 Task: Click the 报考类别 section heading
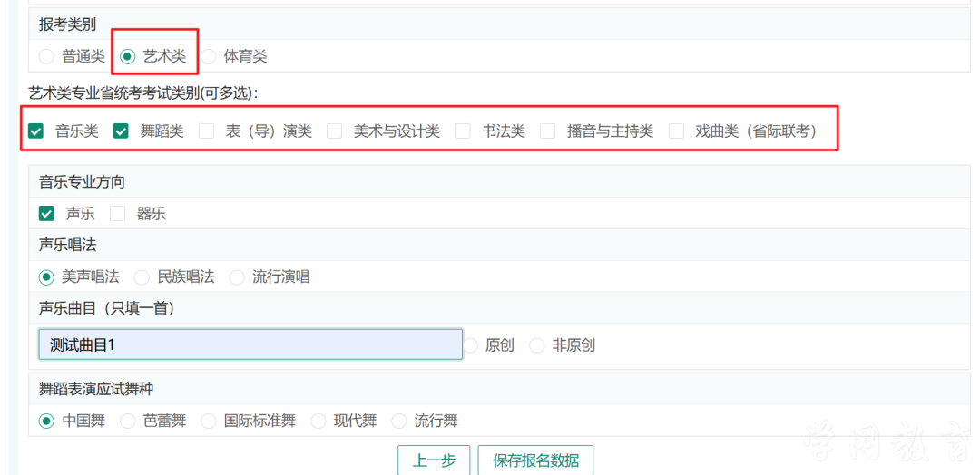tap(67, 24)
